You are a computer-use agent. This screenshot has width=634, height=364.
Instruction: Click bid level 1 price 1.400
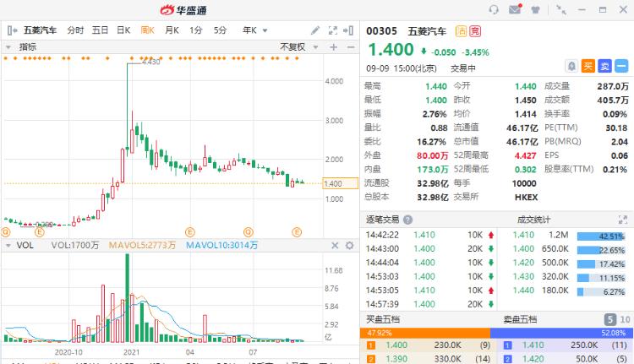coord(396,345)
